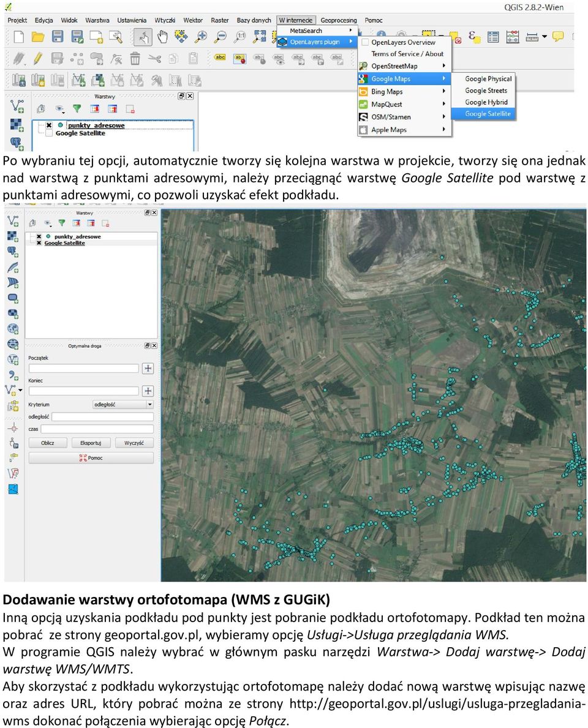The height and width of the screenshot is (728, 588).
Task: Choose Google Hybrid from the submenu
Action: pyautogui.click(x=483, y=102)
